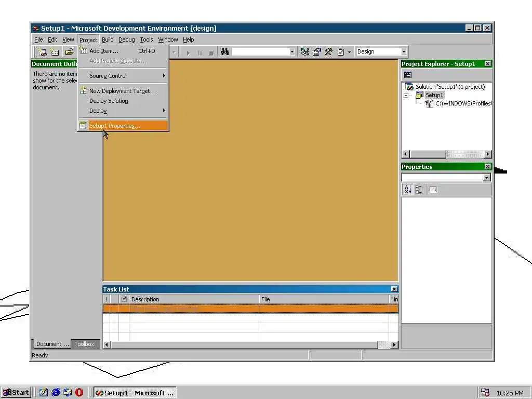Open the arrow beside the Task List icon
Image resolution: width=532 pixels, height=399 pixels.
coord(350,52)
